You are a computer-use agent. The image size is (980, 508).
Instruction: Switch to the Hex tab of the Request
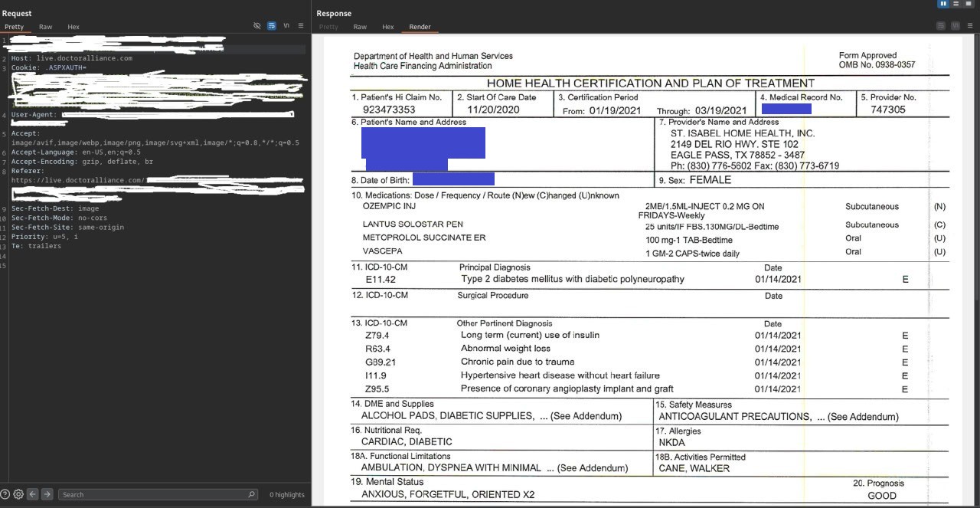coord(73,26)
